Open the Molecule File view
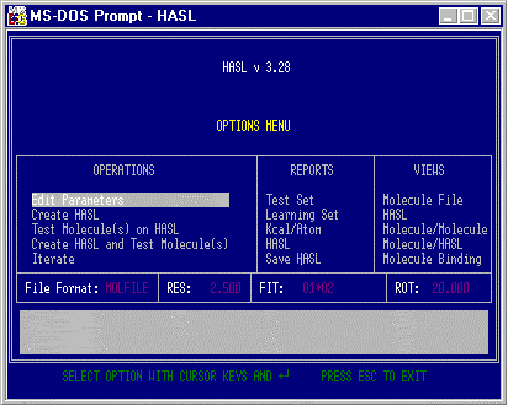The height and width of the screenshot is (406, 508). click(423, 200)
